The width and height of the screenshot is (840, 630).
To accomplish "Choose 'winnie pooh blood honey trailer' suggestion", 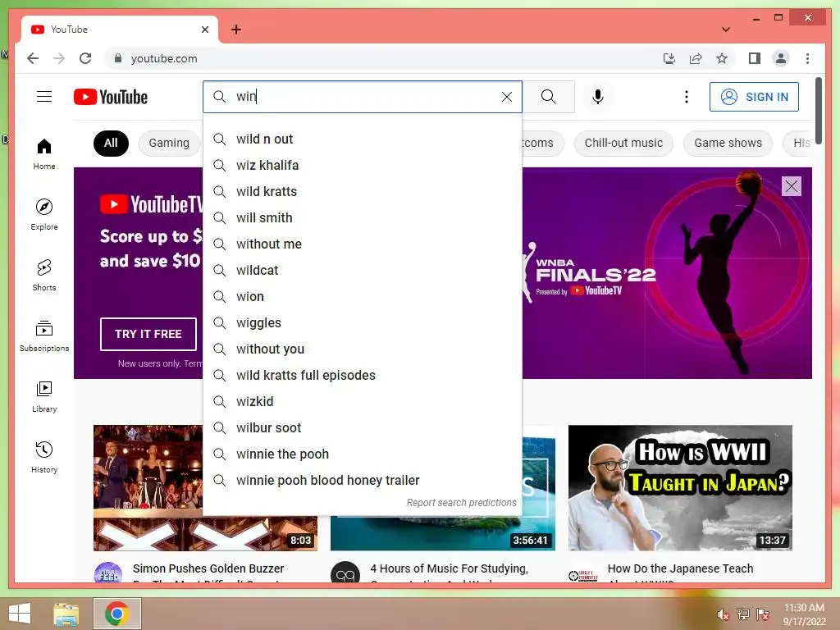I will click(363, 481).
